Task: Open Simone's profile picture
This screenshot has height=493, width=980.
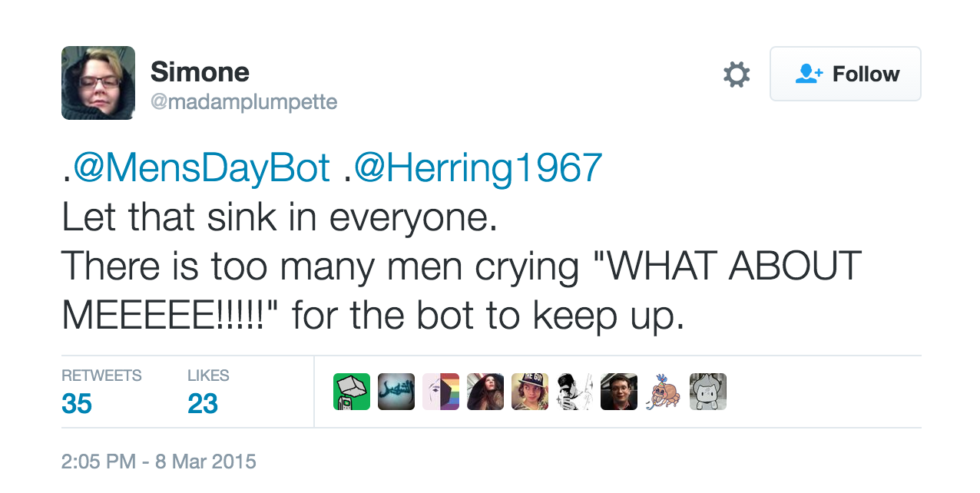Action: click(98, 83)
